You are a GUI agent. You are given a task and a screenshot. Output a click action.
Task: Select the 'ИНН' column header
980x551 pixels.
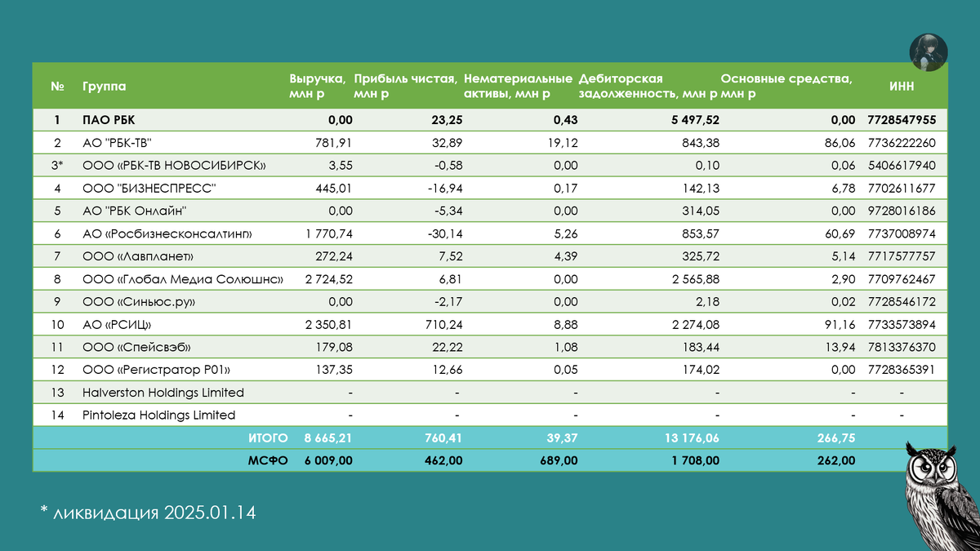tap(902, 87)
